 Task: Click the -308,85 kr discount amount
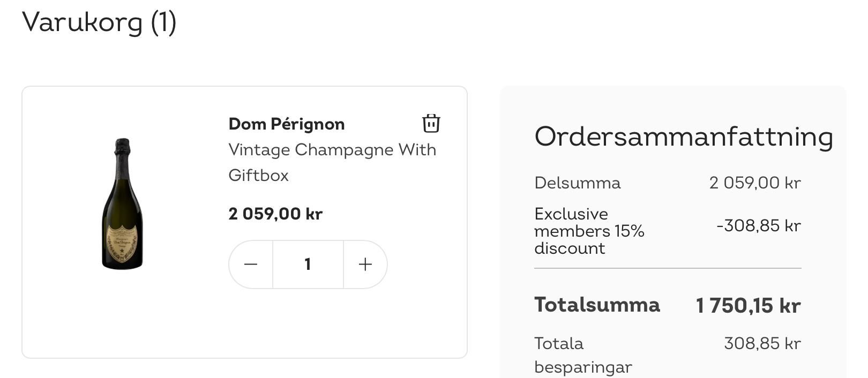(x=758, y=226)
